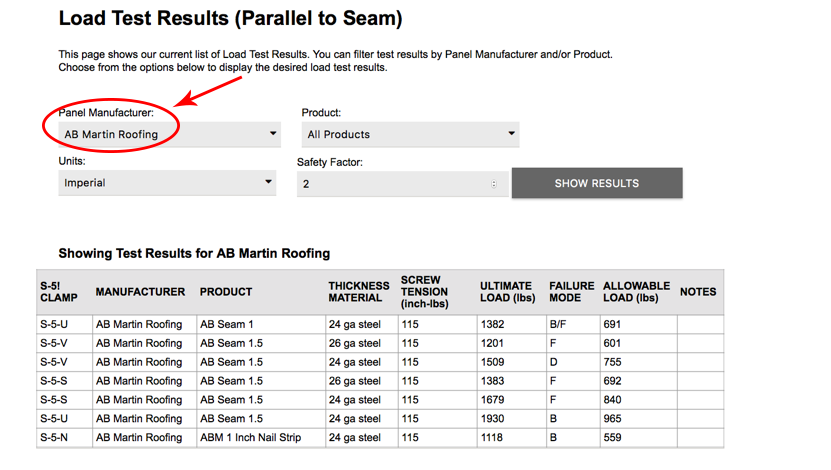Click the Panel Manufacturer label
This screenshot has height=470, width=831.
pos(106,112)
